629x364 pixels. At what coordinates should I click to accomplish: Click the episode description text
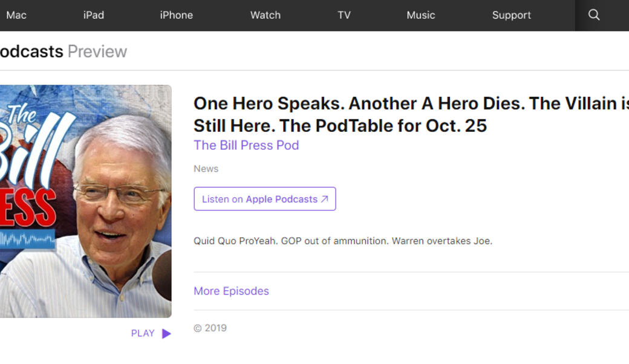(x=342, y=240)
